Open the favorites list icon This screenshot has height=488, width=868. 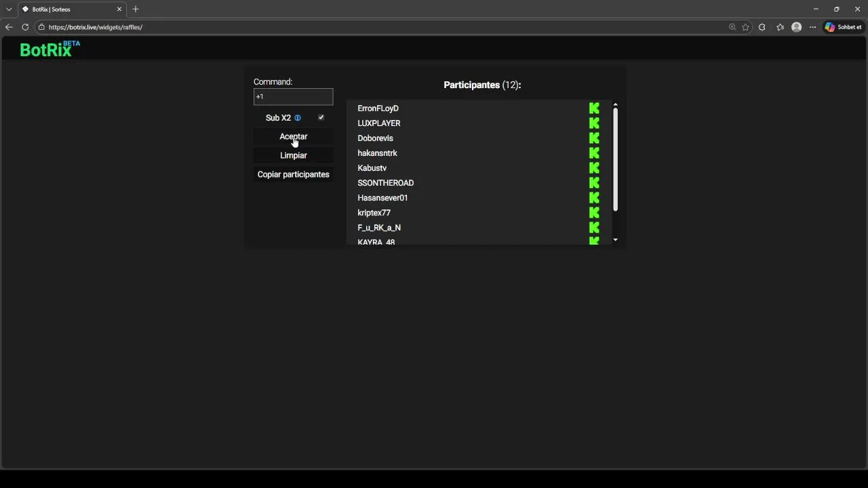781,27
